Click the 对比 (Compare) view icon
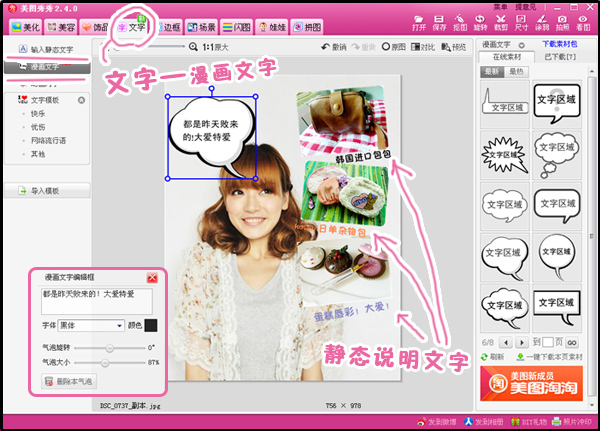600x431 pixels. pos(414,47)
